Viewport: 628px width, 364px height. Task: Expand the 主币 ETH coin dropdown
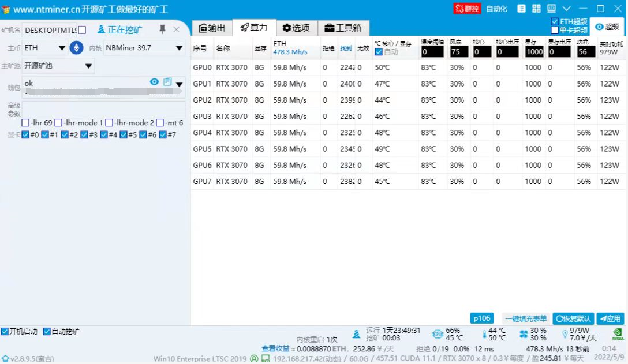point(62,48)
